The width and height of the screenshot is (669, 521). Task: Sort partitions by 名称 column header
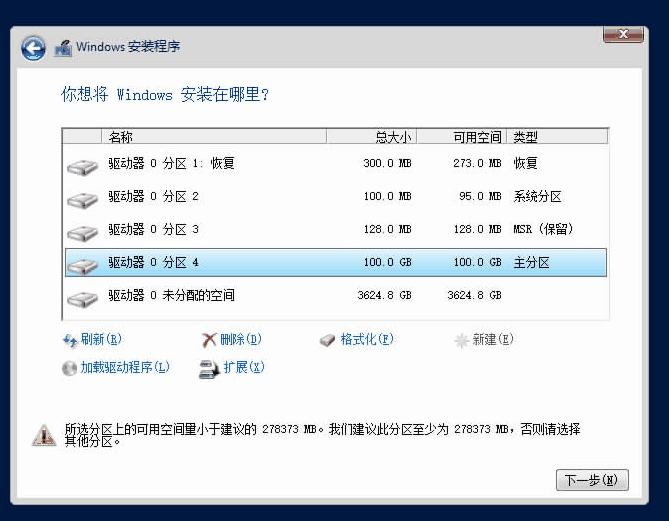(213, 137)
